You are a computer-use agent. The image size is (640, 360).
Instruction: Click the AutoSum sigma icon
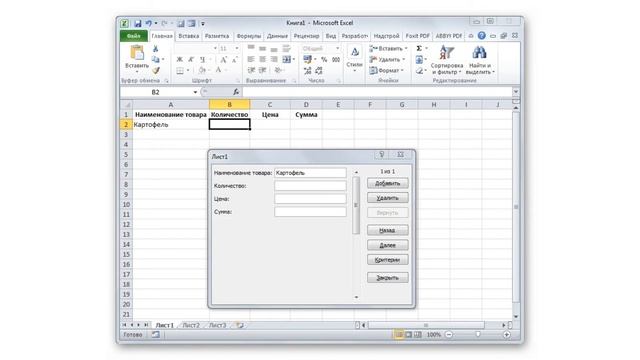click(x=419, y=49)
